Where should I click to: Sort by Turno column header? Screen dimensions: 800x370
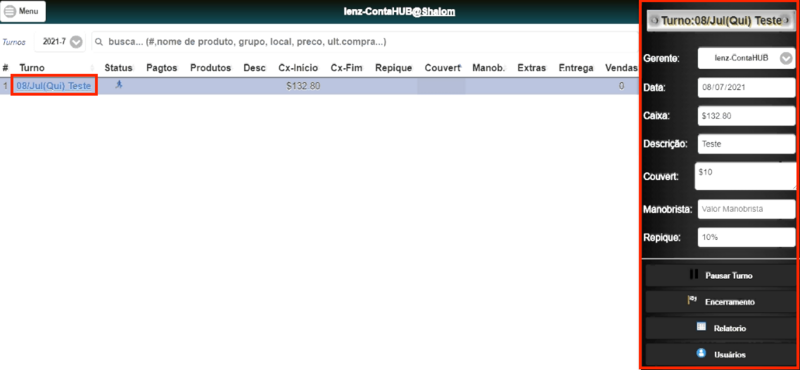click(32, 68)
